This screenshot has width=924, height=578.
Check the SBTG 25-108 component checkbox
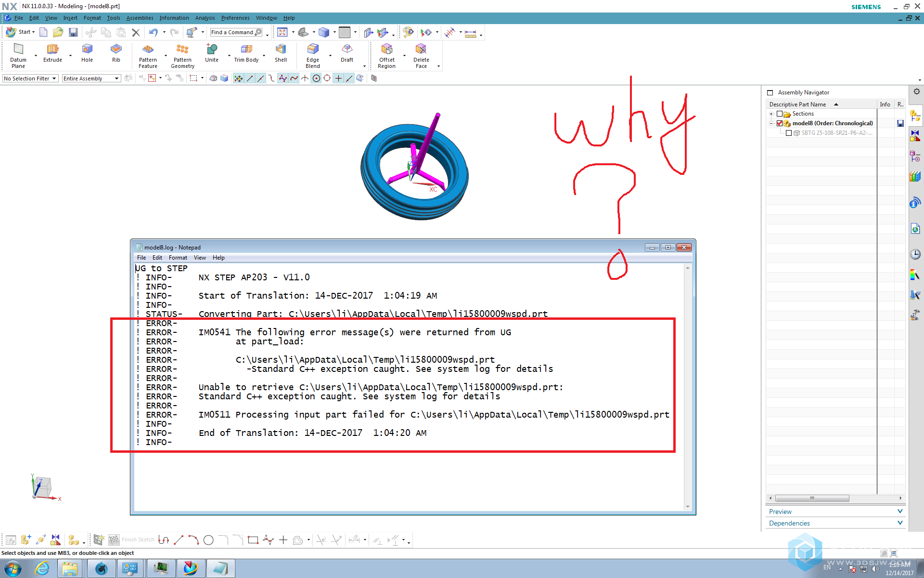pyautogui.click(x=789, y=133)
